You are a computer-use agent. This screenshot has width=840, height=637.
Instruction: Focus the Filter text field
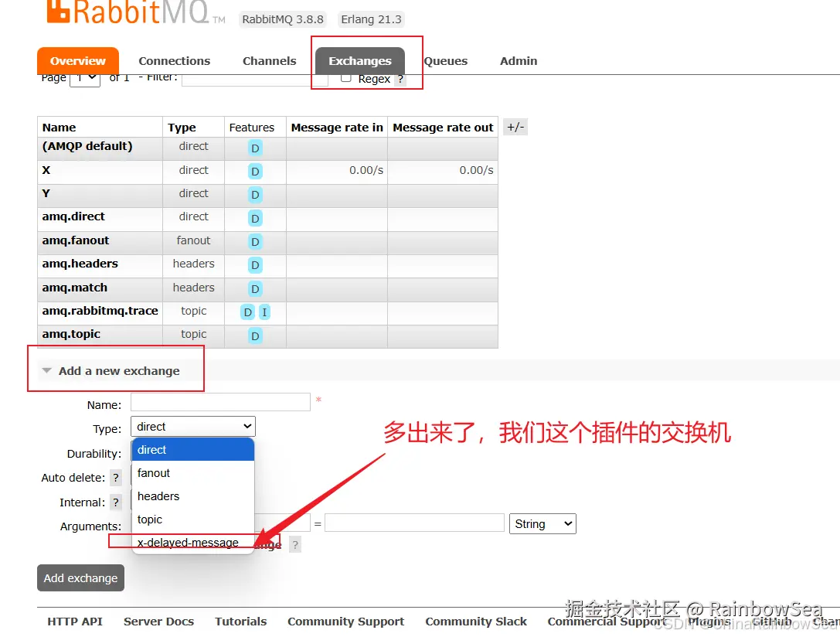pyautogui.click(x=254, y=79)
